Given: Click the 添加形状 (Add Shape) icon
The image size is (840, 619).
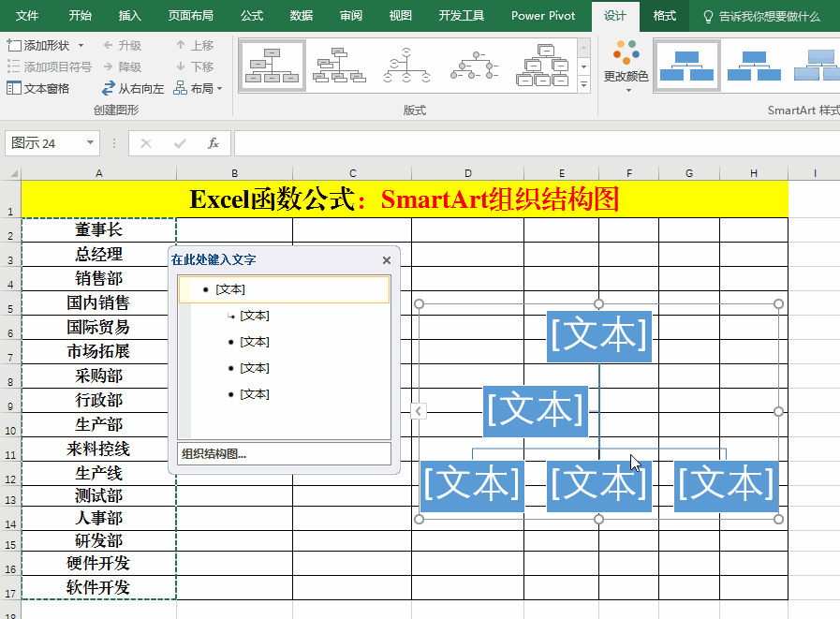Looking at the screenshot, I should coord(14,45).
